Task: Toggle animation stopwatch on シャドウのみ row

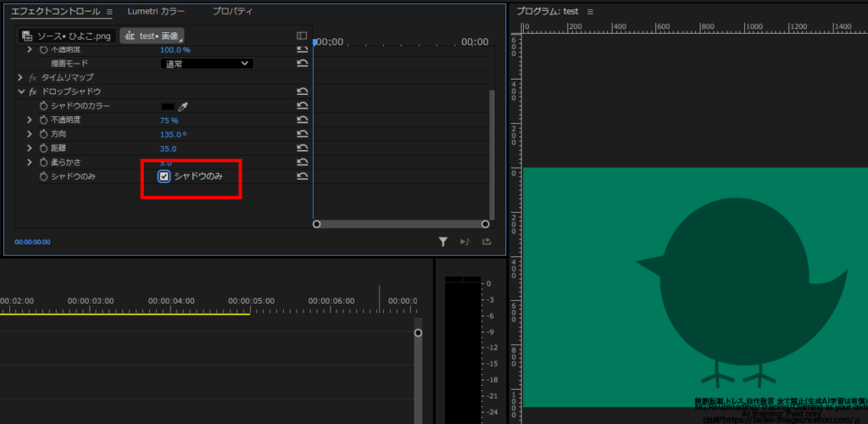Action: pyautogui.click(x=44, y=176)
